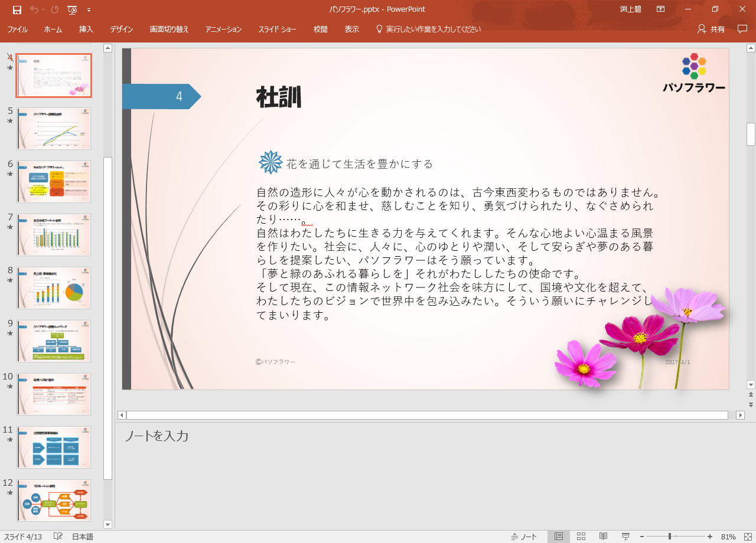Open the spell check icon in status bar
This screenshot has height=543, width=756.
click(58, 537)
